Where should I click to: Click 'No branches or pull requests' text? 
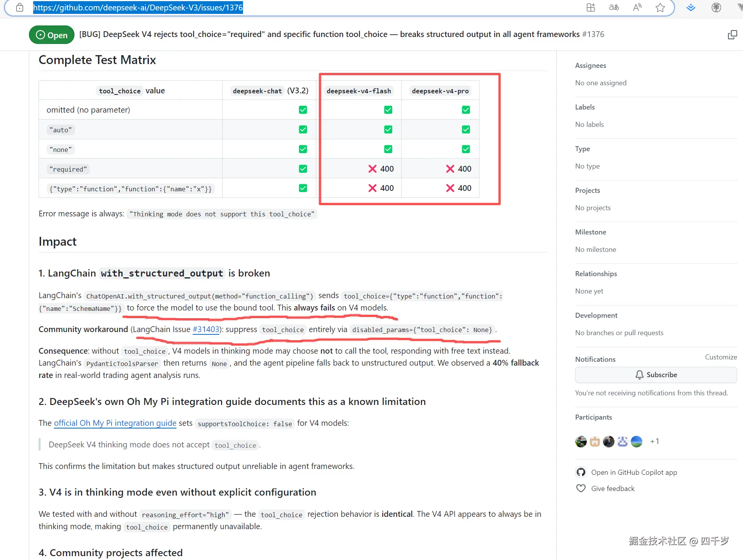pyautogui.click(x=619, y=333)
